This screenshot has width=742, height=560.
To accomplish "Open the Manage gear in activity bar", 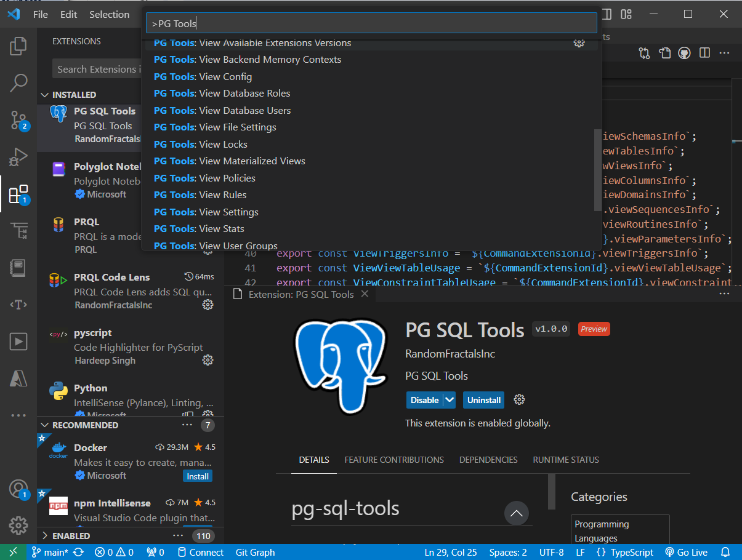I will 18,526.
